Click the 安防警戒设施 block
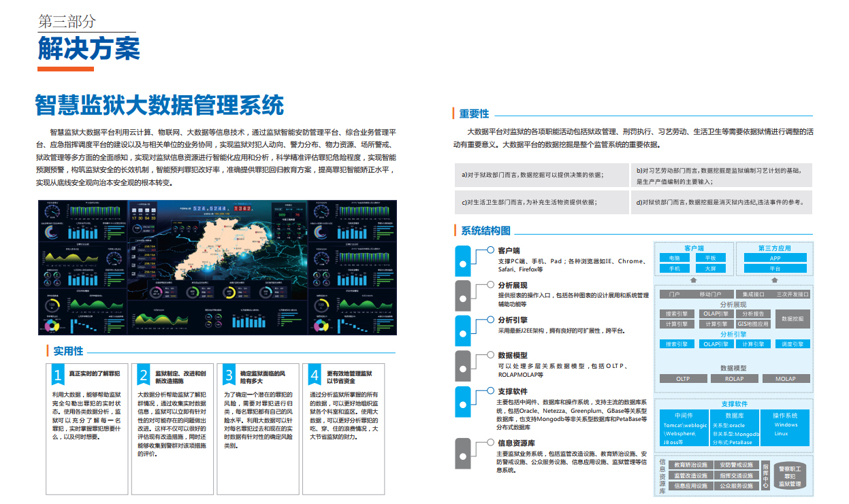This screenshot has width=849, height=504. 737,465
